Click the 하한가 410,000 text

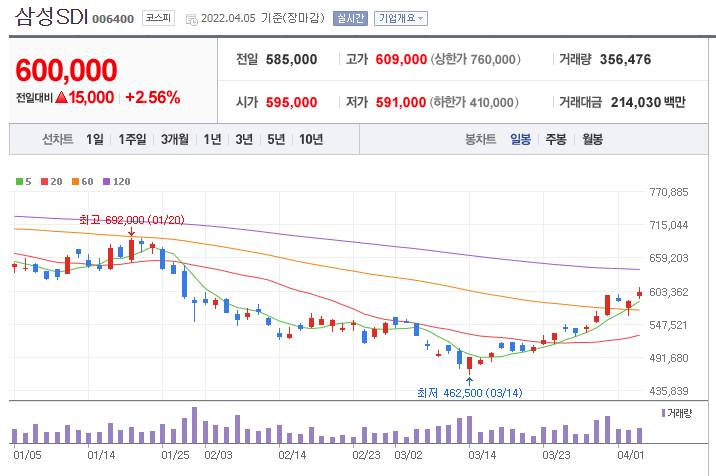(x=474, y=102)
